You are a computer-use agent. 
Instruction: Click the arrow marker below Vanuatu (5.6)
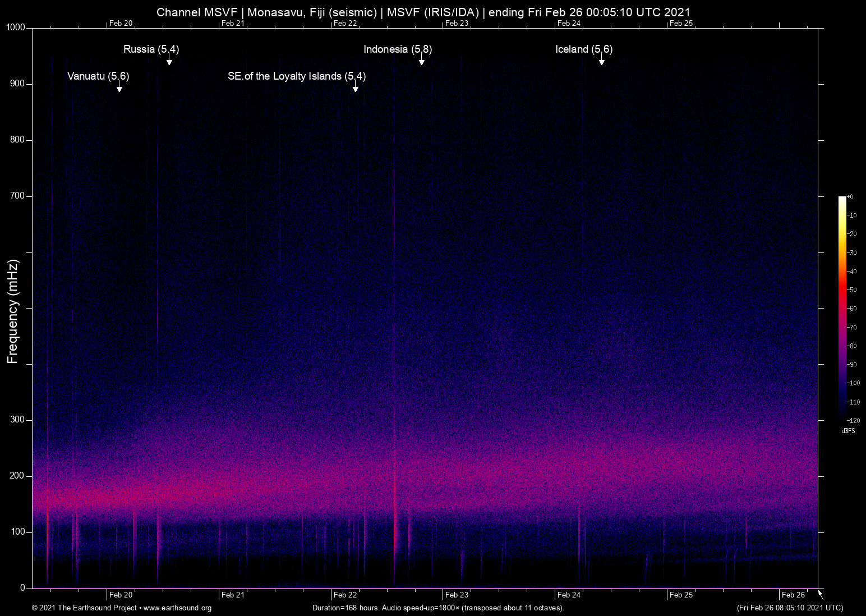(119, 88)
